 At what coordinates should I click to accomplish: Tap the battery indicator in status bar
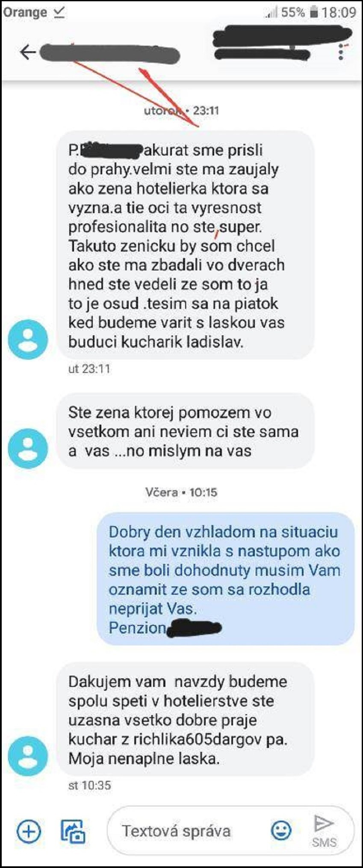[x=314, y=12]
